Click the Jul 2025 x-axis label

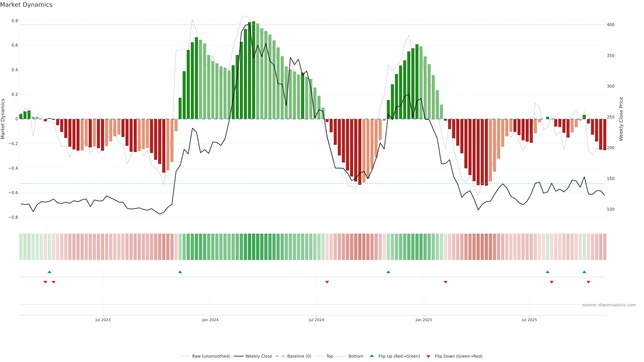(x=529, y=320)
